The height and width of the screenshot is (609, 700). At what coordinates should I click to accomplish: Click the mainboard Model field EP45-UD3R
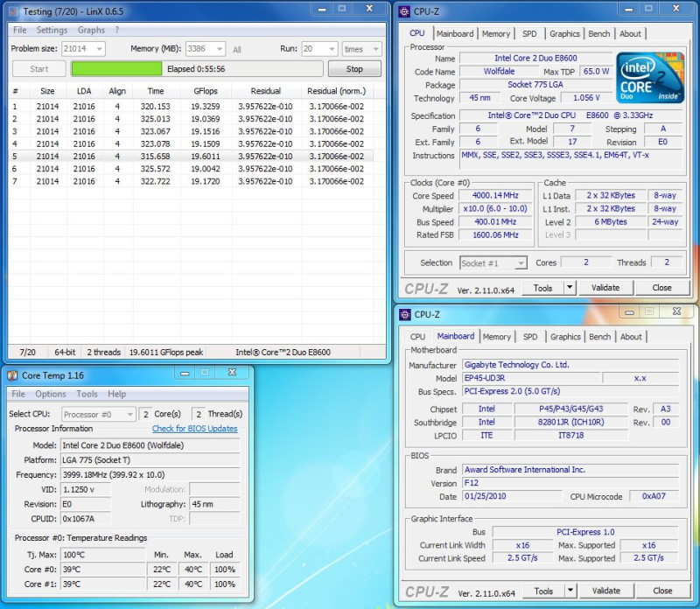click(529, 378)
